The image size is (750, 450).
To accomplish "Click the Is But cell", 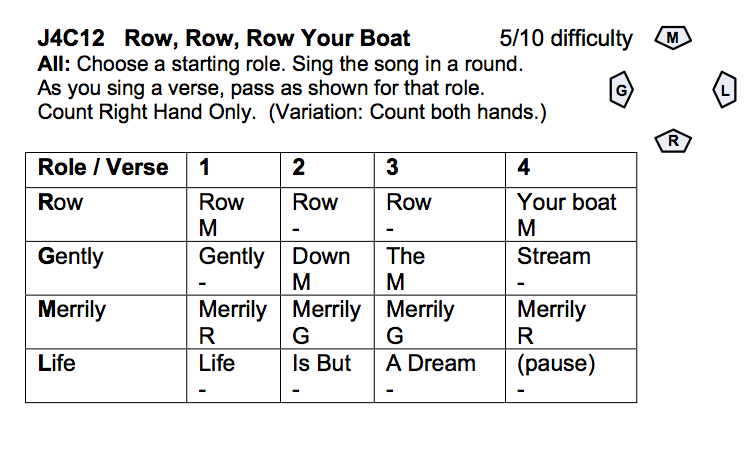I will pyautogui.click(x=327, y=375).
